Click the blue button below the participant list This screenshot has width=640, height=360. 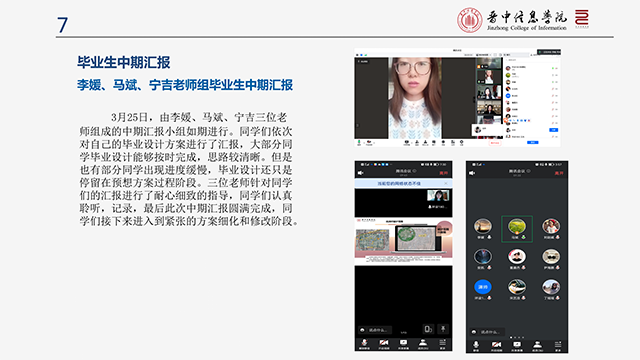533,142
